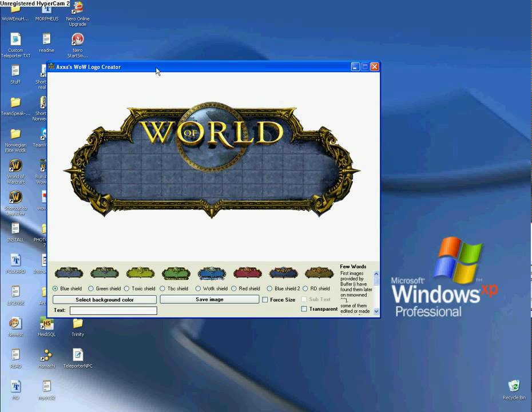The image size is (532, 412).
Task: Select the Tbc shield radio button
Action: 162,288
